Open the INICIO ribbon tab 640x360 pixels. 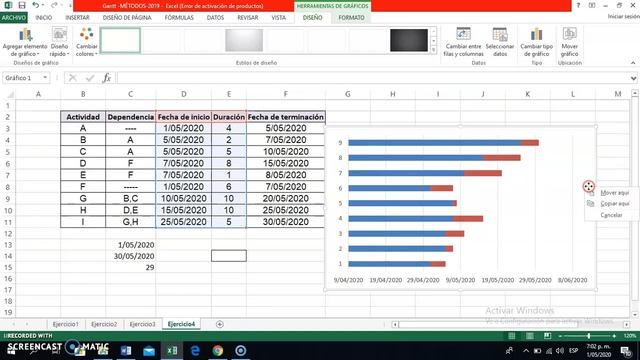(x=44, y=18)
